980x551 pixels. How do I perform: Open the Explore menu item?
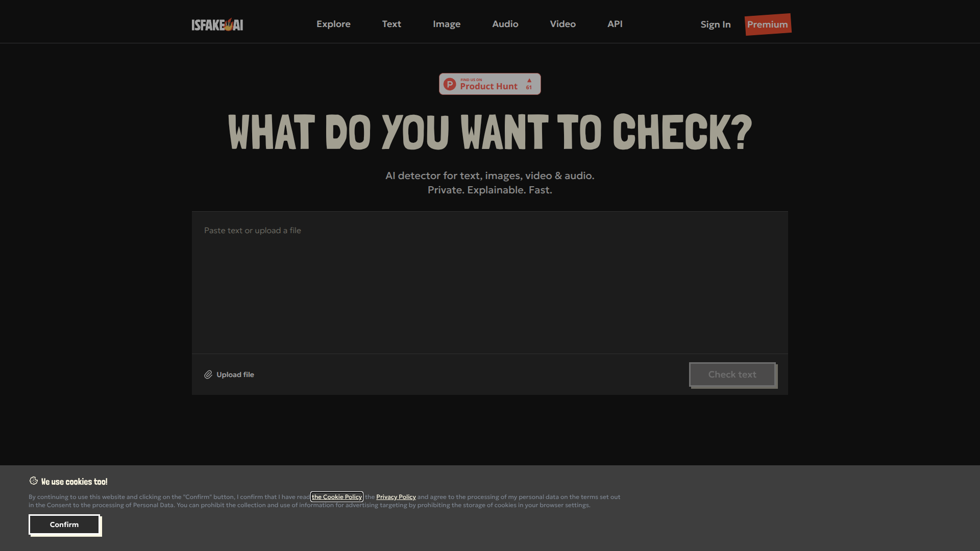coord(333,24)
